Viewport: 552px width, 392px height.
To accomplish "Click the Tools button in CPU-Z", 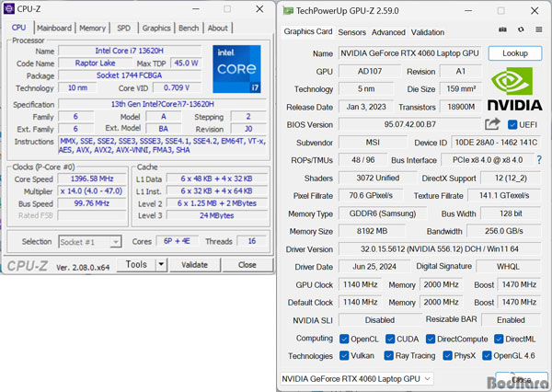I will coord(136,264).
